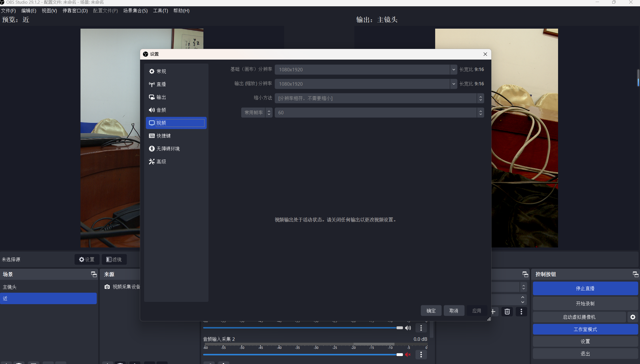The height and width of the screenshot is (364, 640).
Task: Open source 设置 gear button in toolbar
Action: click(x=87, y=259)
